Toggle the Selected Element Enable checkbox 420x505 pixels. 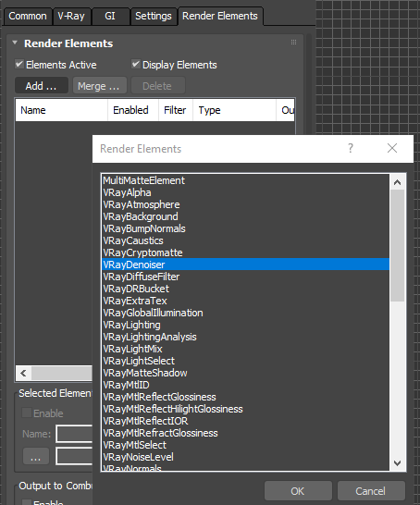[x=27, y=413]
